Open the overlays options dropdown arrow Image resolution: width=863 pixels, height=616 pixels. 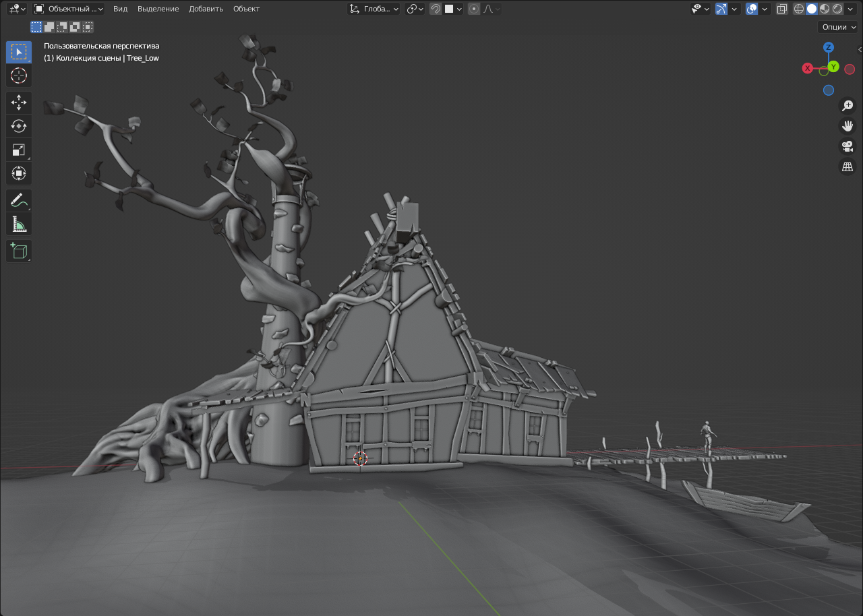click(x=765, y=9)
